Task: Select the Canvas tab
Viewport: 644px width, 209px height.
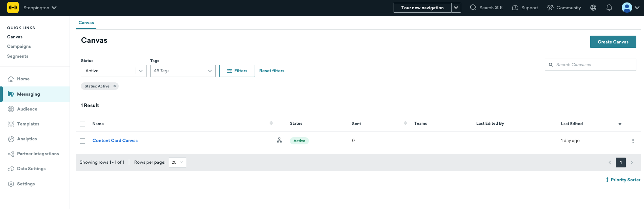Action: tap(86, 23)
